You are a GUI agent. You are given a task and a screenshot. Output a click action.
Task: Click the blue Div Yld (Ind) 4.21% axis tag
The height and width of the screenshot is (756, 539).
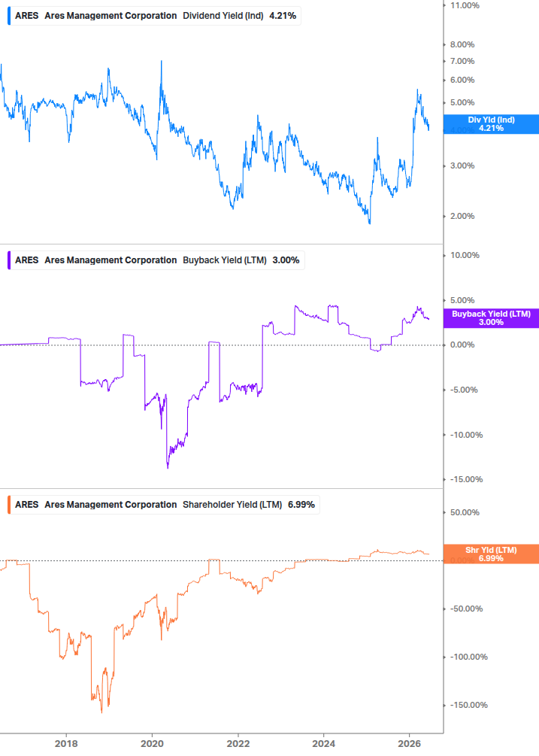[491, 124]
